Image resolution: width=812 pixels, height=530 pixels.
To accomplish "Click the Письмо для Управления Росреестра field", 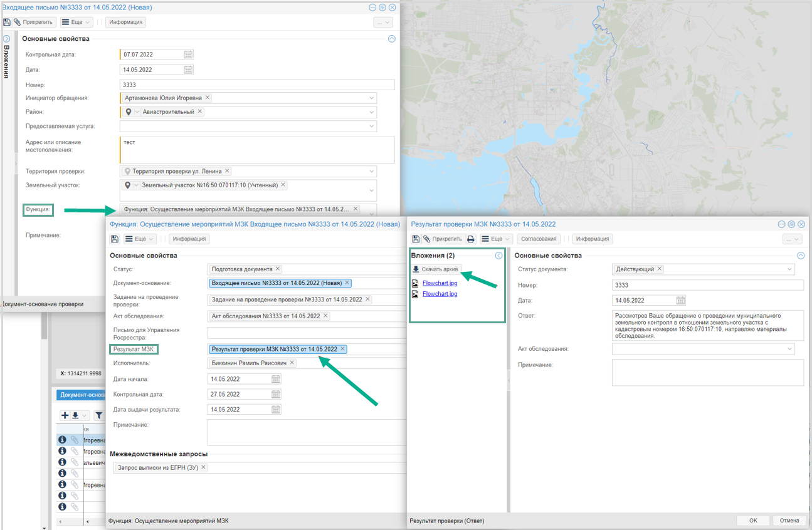I will [x=307, y=333].
